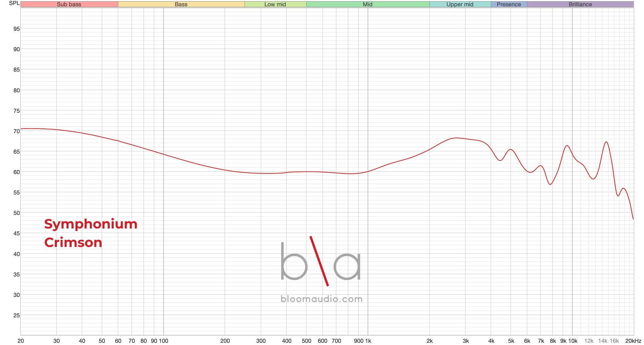Image resolution: width=644 pixels, height=345 pixels.
Task: Select the 5k frequency axis label
Action: pos(511,341)
